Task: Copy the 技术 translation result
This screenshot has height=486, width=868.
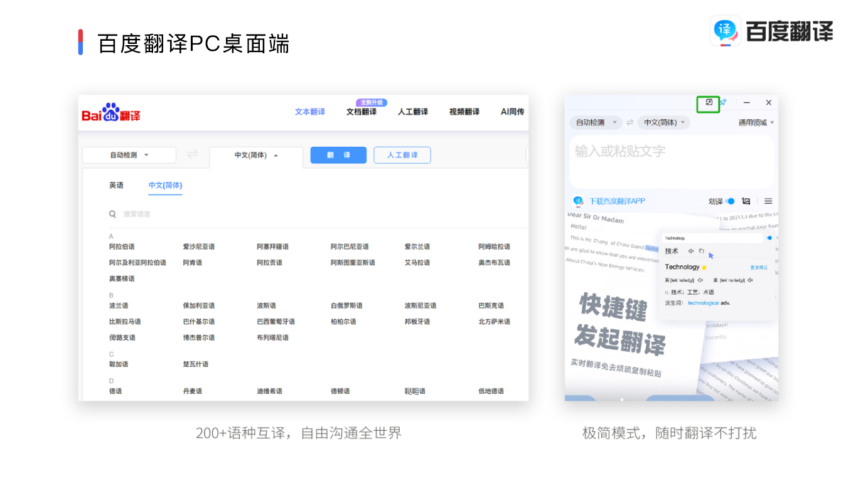Action: point(702,251)
